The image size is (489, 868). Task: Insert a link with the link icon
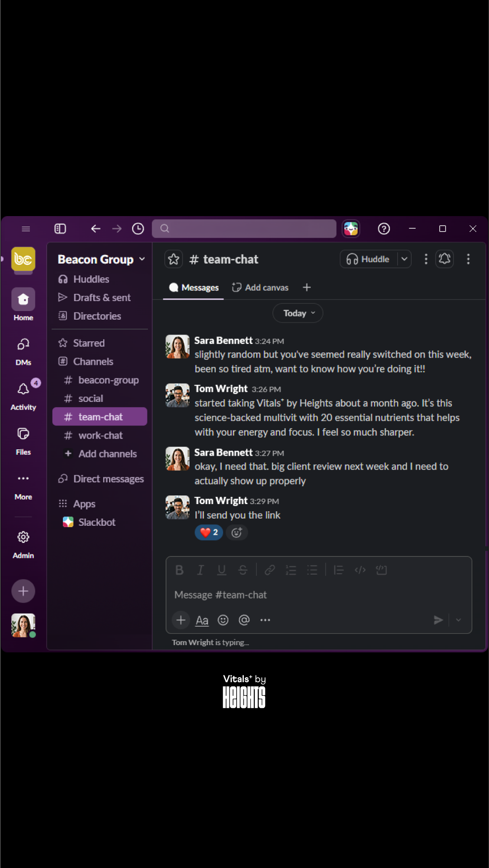click(x=270, y=570)
